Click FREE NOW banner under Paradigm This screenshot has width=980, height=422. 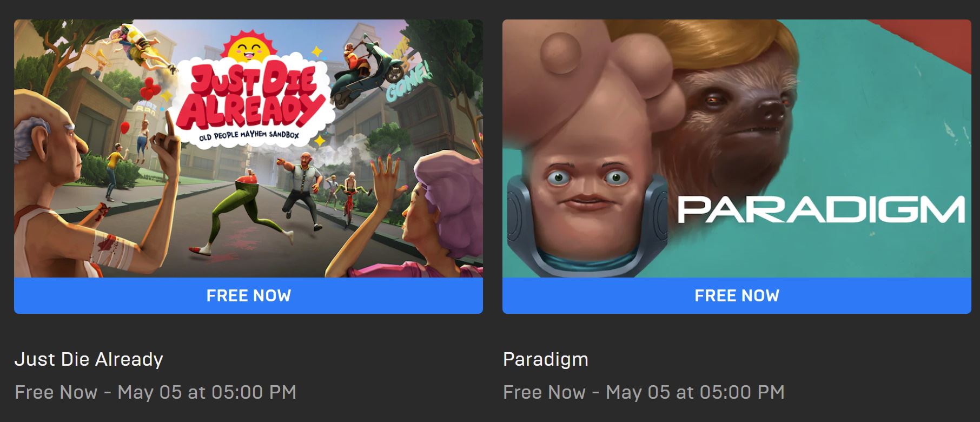(x=737, y=295)
